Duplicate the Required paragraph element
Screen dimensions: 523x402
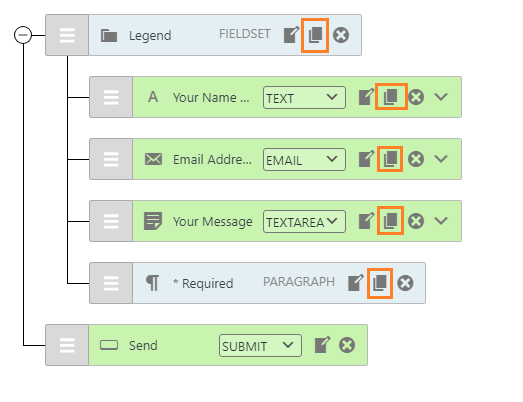(x=380, y=283)
